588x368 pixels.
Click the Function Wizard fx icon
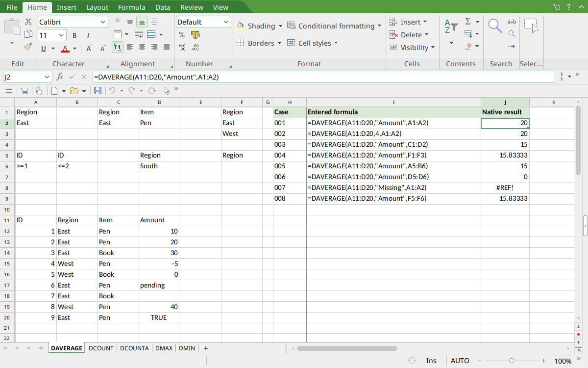(60, 77)
